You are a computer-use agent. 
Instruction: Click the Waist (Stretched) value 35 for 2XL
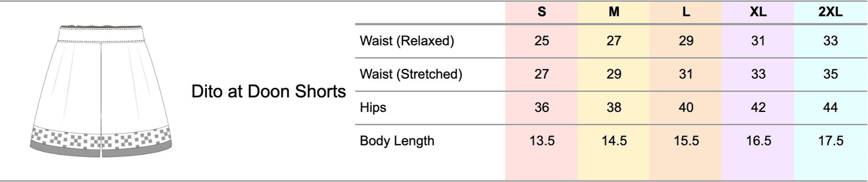pyautogui.click(x=830, y=74)
